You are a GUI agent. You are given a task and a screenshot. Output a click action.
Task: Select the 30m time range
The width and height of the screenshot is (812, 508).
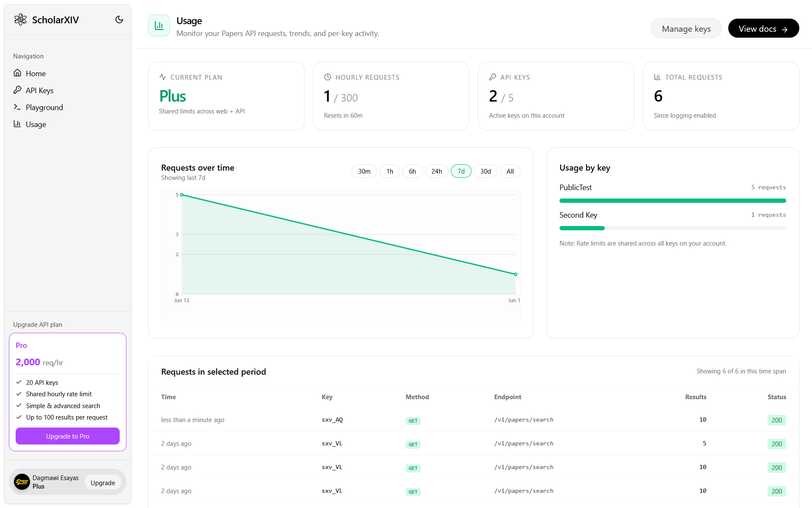point(364,171)
